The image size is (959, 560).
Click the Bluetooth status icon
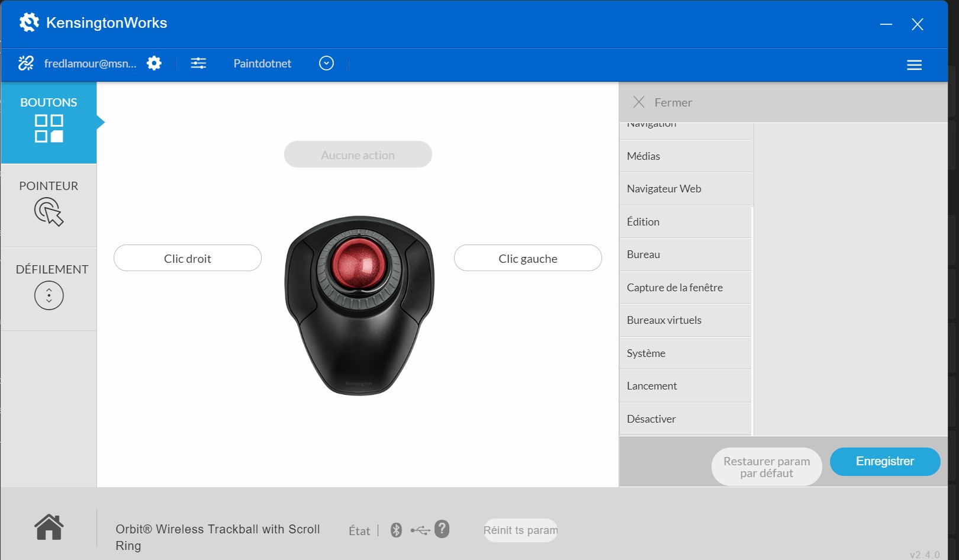(x=396, y=530)
